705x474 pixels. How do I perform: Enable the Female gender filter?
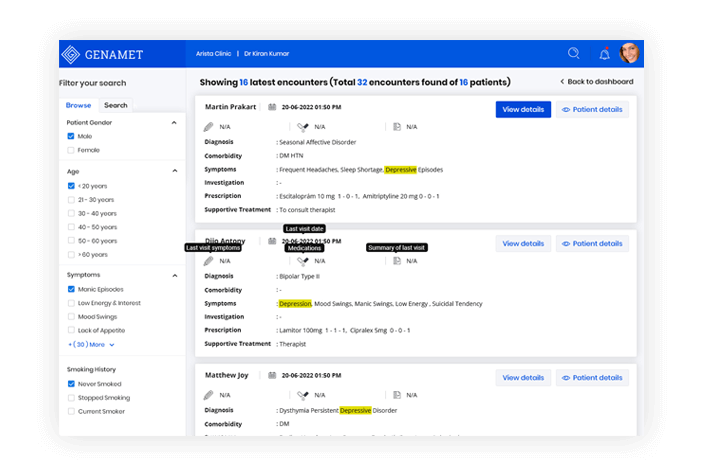(71, 150)
